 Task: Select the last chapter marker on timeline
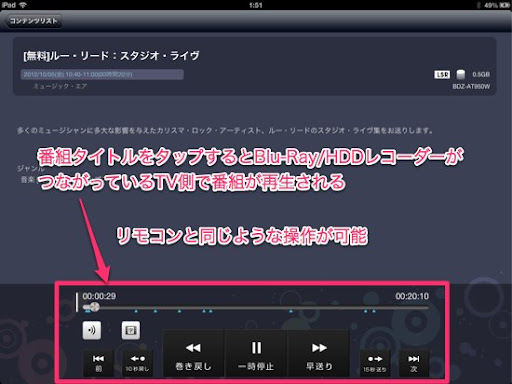pyautogui.click(x=374, y=311)
